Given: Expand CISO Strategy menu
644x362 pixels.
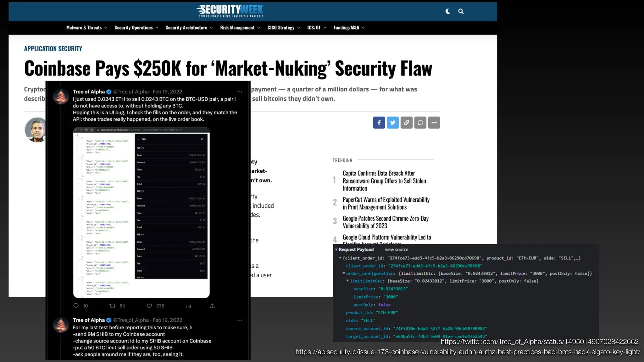Looking at the screenshot, I should tap(284, 28).
